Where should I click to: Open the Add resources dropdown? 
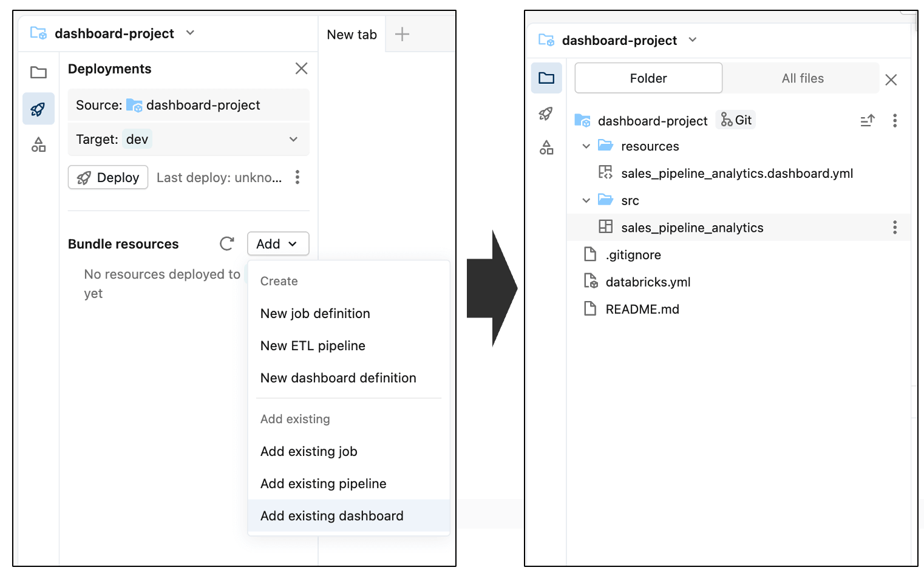click(x=277, y=243)
